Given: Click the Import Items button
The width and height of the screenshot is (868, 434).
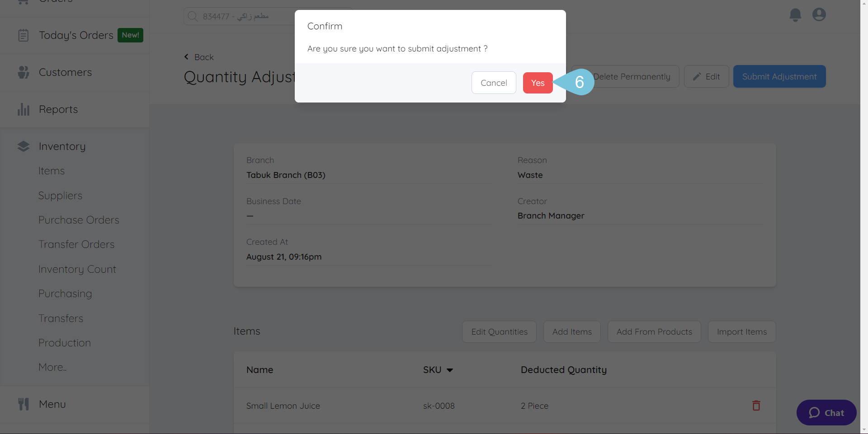Looking at the screenshot, I should [x=741, y=332].
